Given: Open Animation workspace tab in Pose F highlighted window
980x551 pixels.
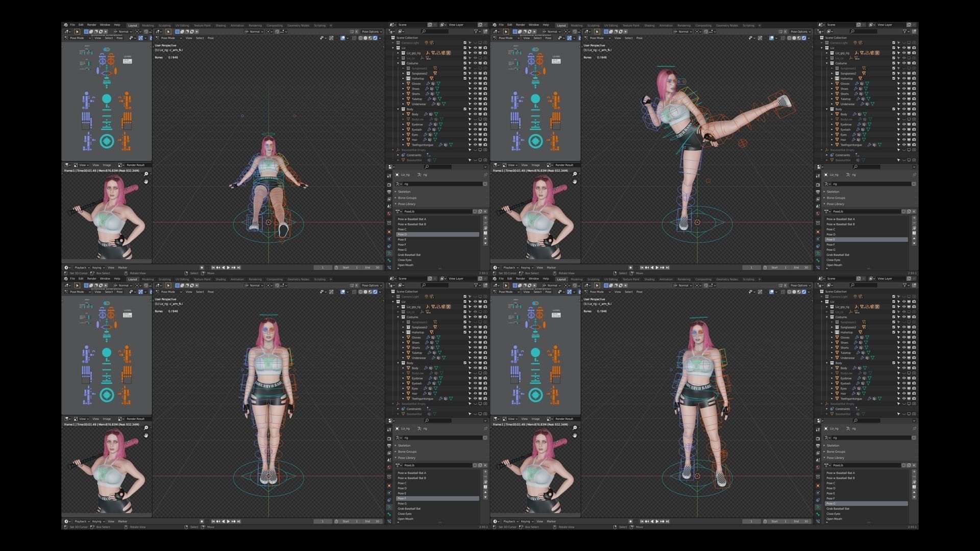Looking at the screenshot, I should click(x=237, y=279).
